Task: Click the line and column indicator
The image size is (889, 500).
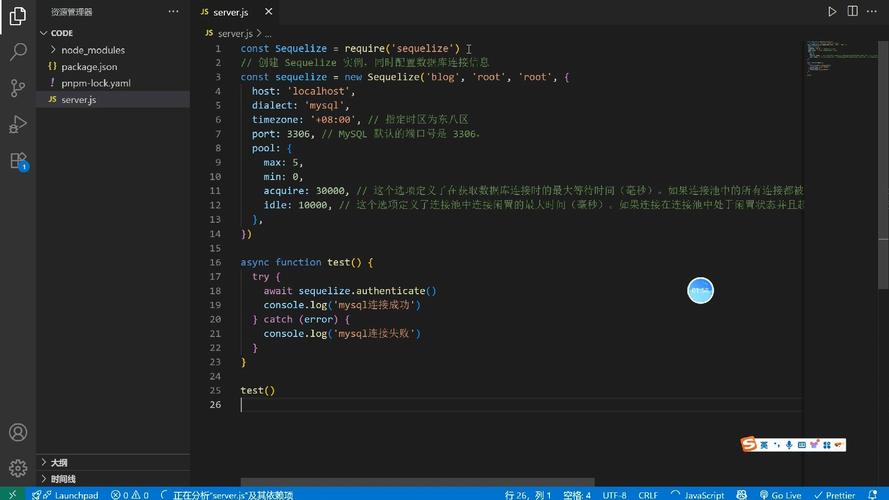Action: coord(528,495)
